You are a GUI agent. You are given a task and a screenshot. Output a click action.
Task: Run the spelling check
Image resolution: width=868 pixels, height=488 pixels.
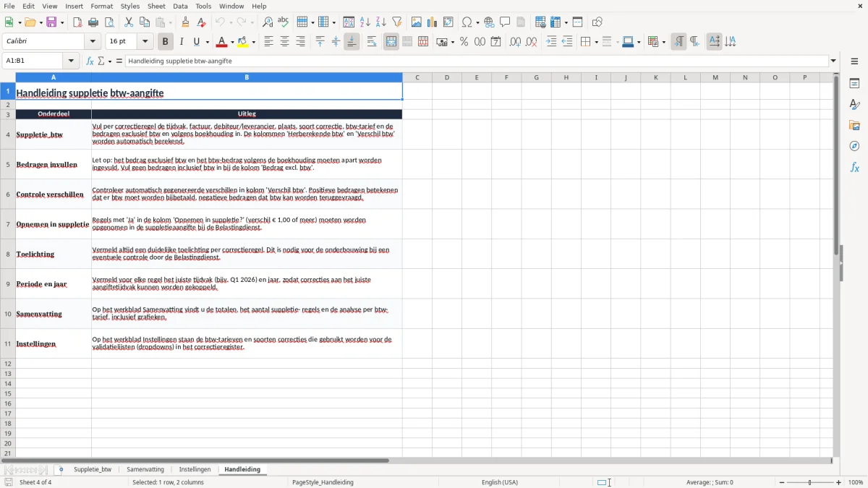[284, 22]
